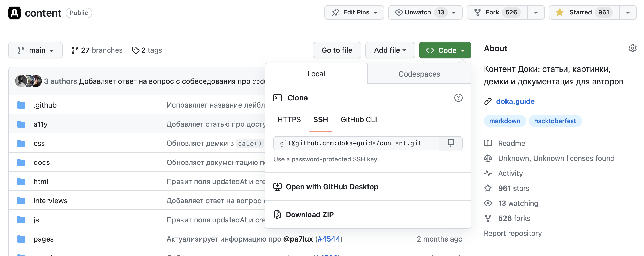
Task: Expand the fork options caret dropdown
Action: coord(536,12)
